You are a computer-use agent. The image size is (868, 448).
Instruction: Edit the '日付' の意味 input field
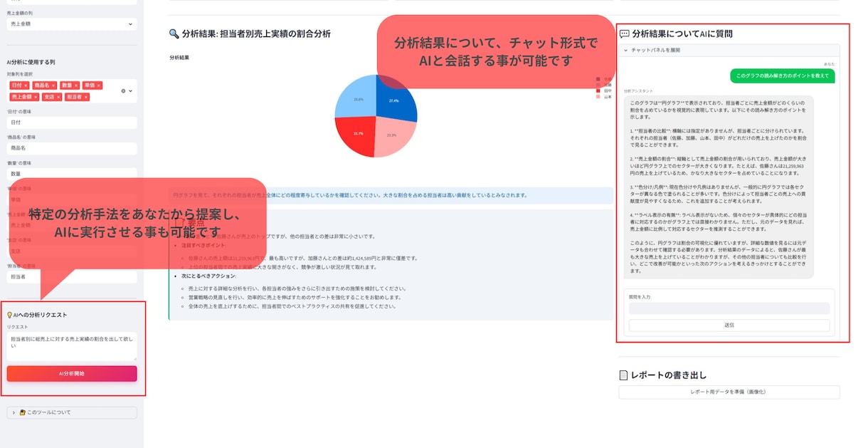point(72,123)
